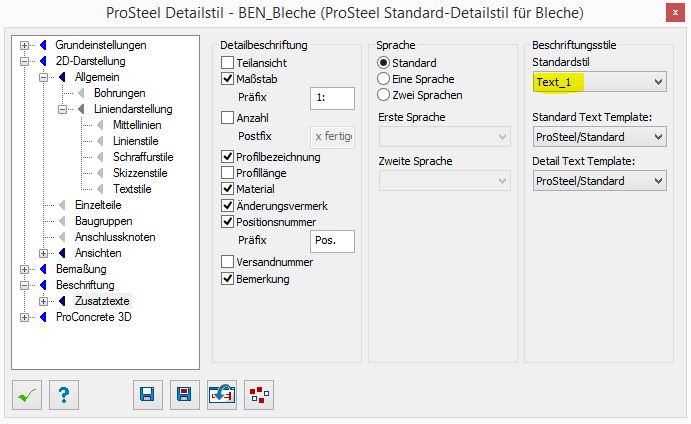The image size is (691, 424).
Task: Uncheck the Änderungsvermerk checkbox
Action: tap(227, 205)
